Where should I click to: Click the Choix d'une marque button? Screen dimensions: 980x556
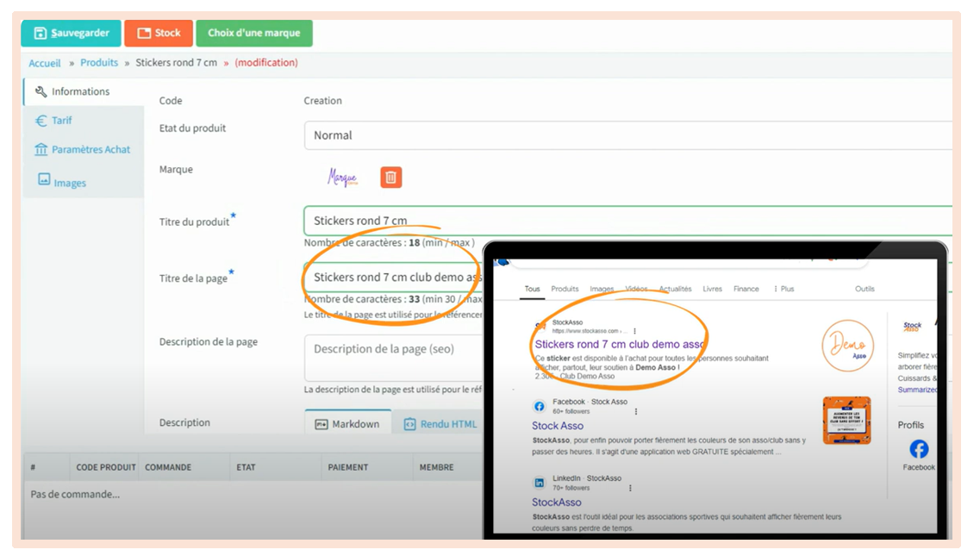253,34
